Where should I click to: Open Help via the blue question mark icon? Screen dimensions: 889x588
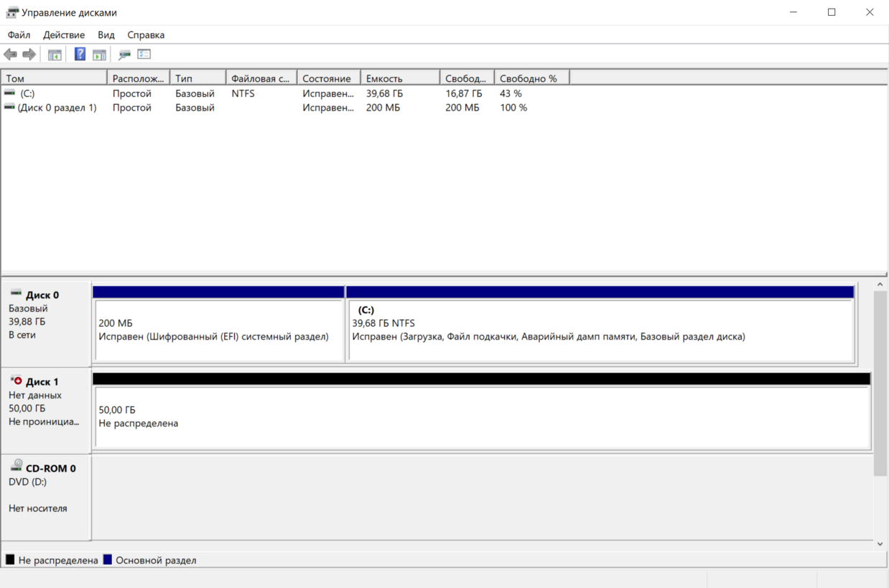(x=80, y=55)
